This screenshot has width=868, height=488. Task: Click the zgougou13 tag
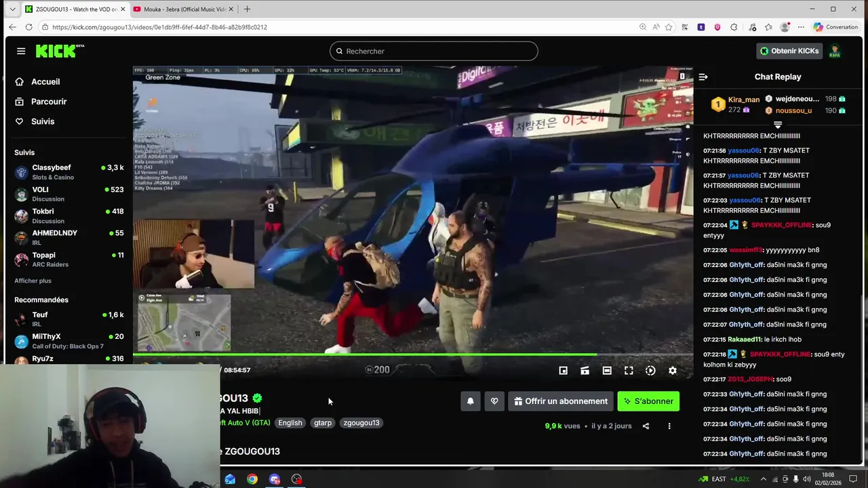[361, 423]
